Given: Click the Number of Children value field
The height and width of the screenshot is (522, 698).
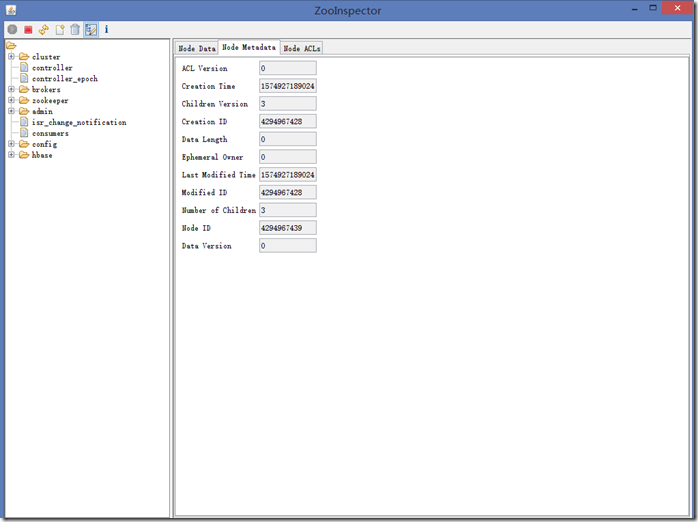Looking at the screenshot, I should [x=288, y=210].
